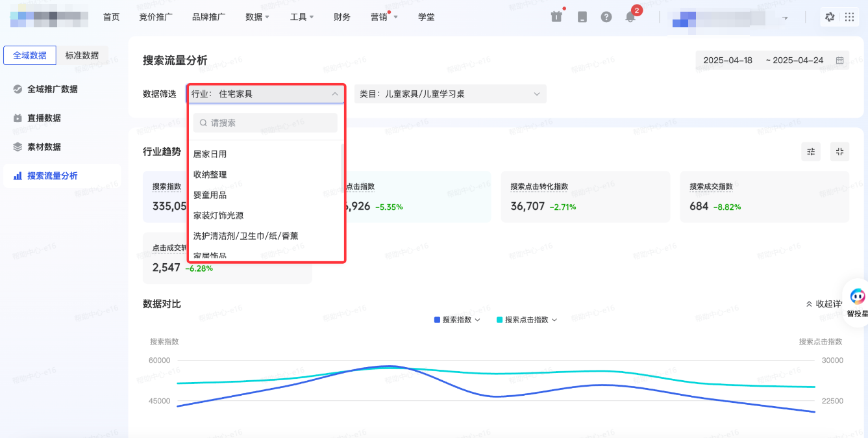Open the mobile device icon in header
Image resolution: width=868 pixels, height=438 pixels.
point(582,17)
